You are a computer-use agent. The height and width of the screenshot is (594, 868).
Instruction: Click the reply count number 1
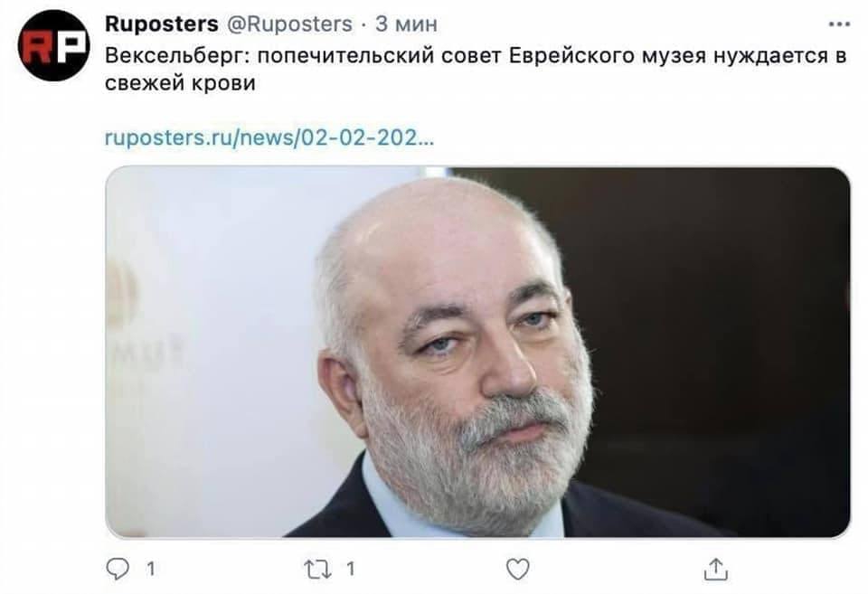(x=150, y=569)
